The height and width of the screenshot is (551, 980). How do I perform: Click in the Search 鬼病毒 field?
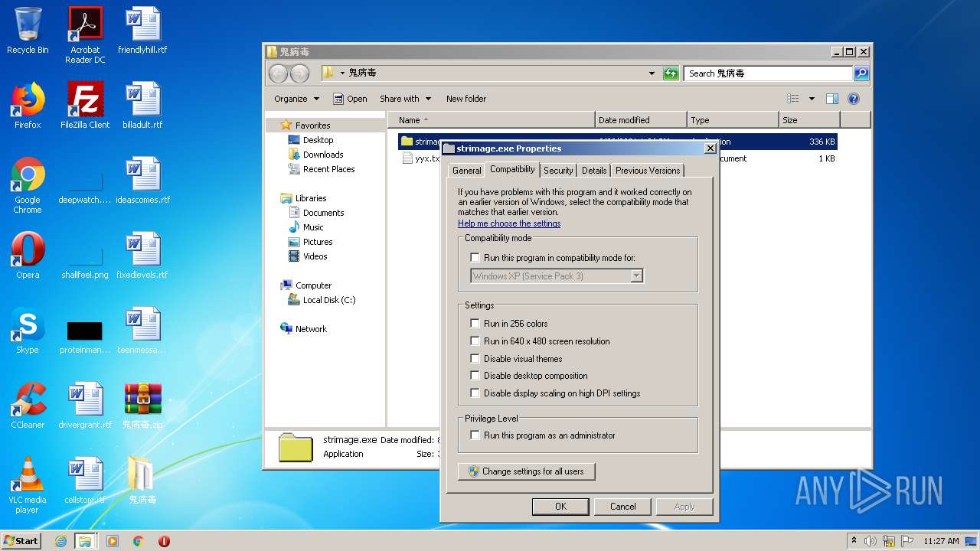pyautogui.click(x=768, y=73)
